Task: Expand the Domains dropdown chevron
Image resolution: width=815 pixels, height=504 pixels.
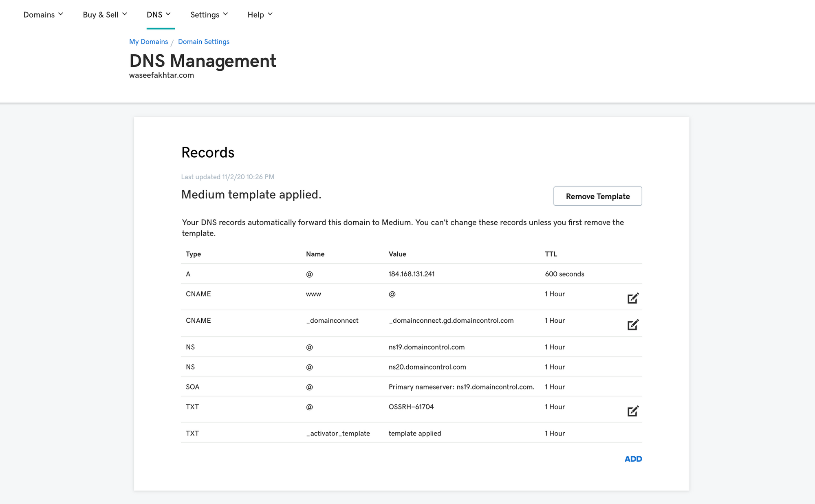Action: coord(61,14)
